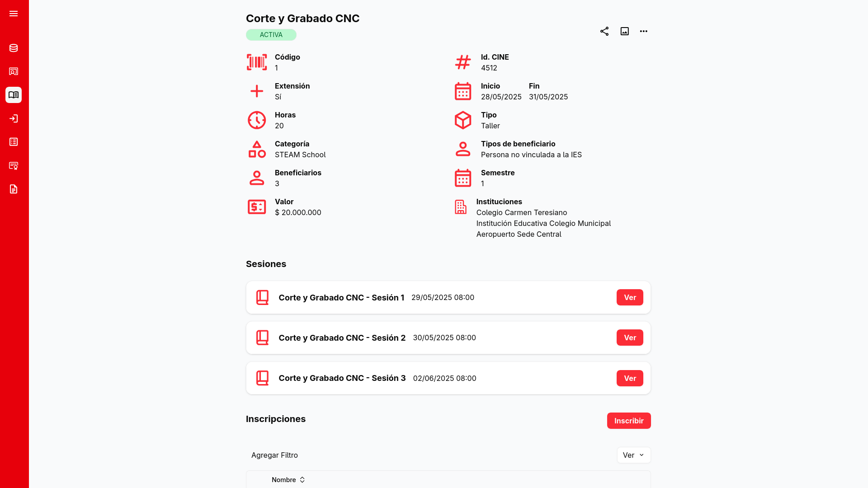Open the list sidebar icon
This screenshot has width=868, height=488.
click(x=14, y=142)
